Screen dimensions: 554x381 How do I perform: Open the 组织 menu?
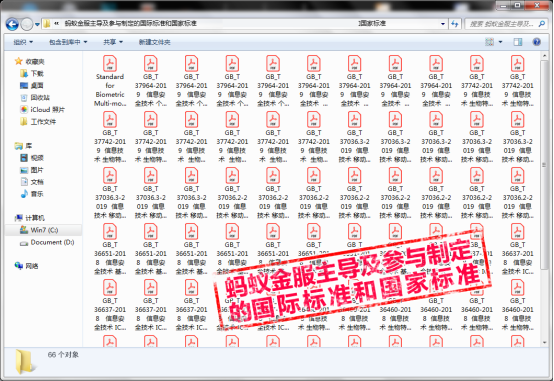tap(23, 42)
